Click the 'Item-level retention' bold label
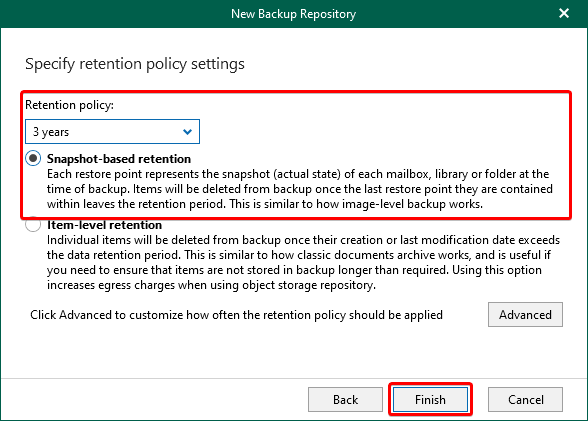 [x=104, y=225]
